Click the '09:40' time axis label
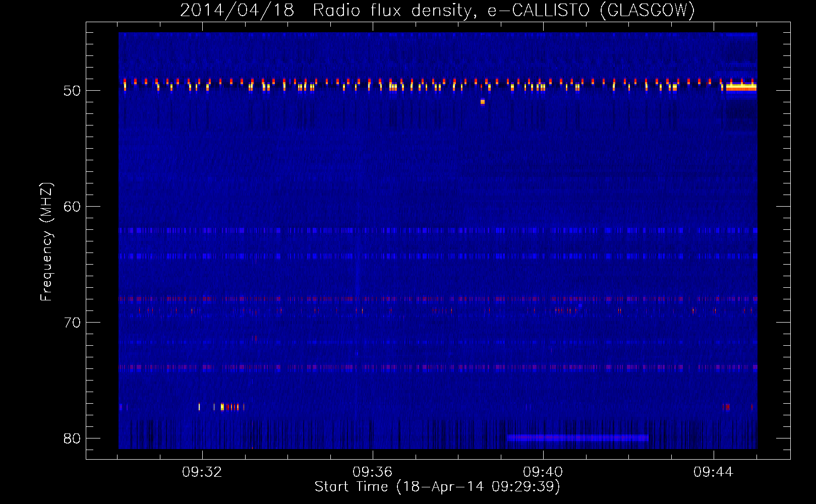 pos(543,472)
